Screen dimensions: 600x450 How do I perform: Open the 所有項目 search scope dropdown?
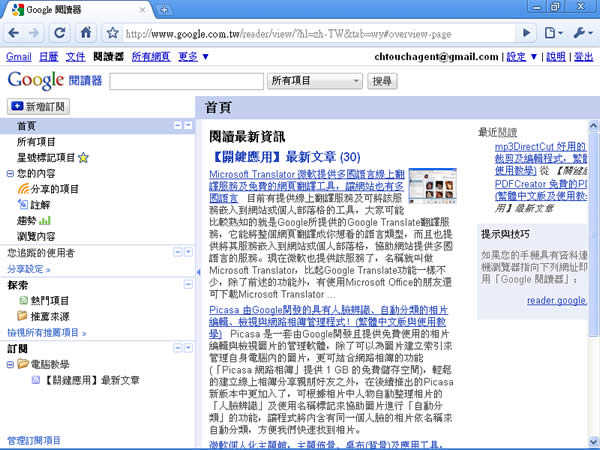pos(315,81)
